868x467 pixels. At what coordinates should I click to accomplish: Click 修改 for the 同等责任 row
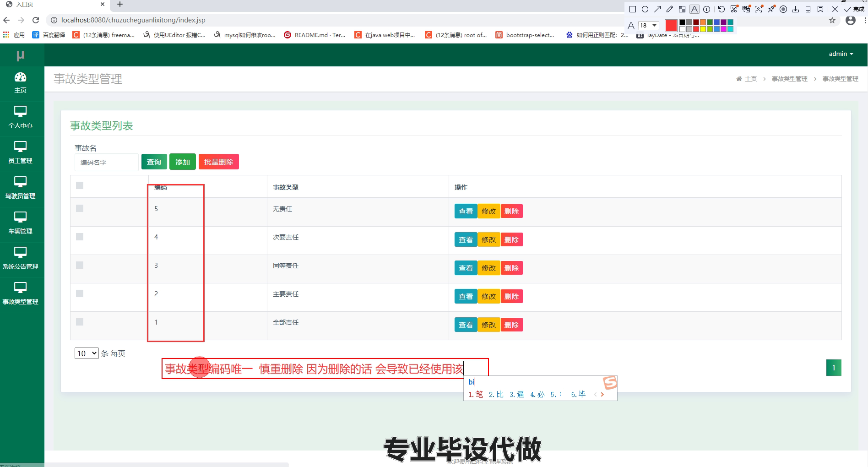489,268
